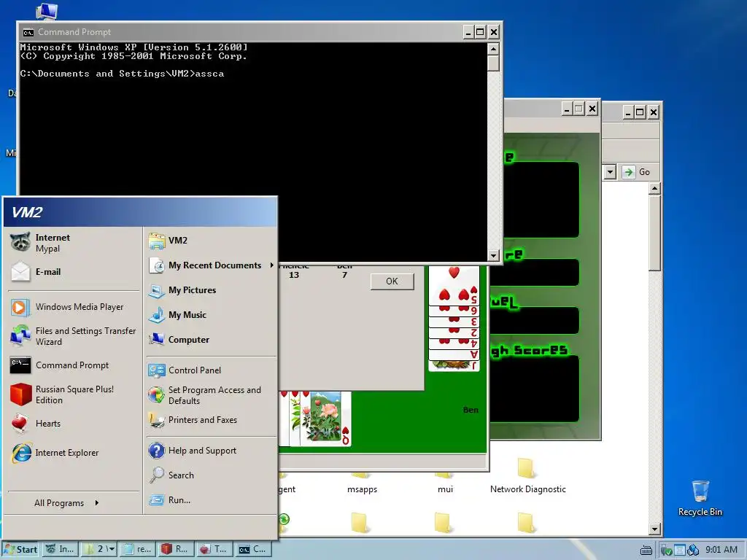The image size is (747, 560).
Task: Open Search from Start menu
Action: click(211, 475)
